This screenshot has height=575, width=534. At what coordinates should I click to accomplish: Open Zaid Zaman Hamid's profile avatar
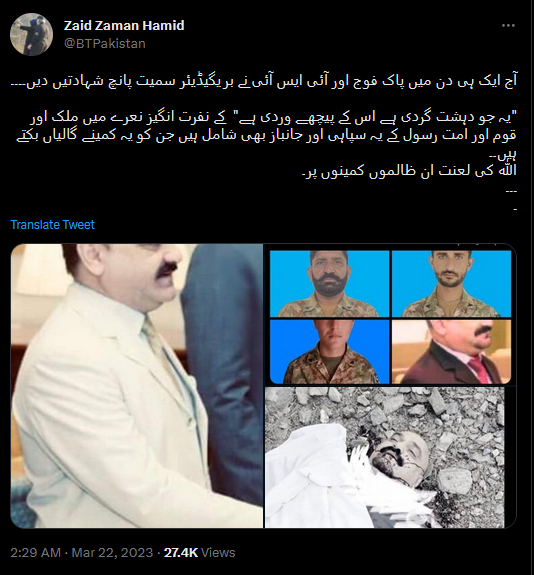32,34
